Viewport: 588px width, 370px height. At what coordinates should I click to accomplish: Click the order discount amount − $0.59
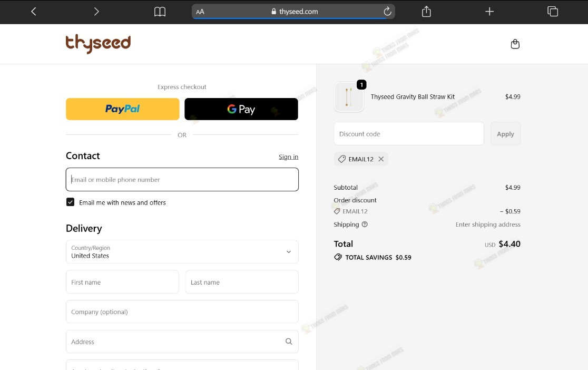(510, 211)
